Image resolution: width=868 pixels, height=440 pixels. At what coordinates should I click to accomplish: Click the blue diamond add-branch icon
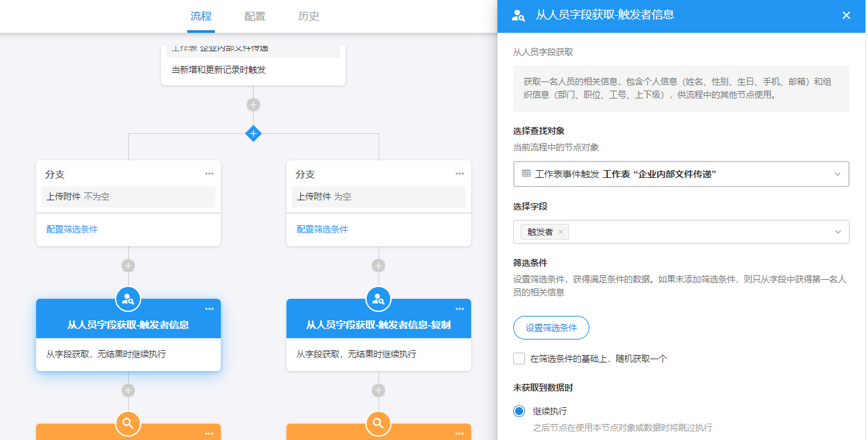(253, 133)
